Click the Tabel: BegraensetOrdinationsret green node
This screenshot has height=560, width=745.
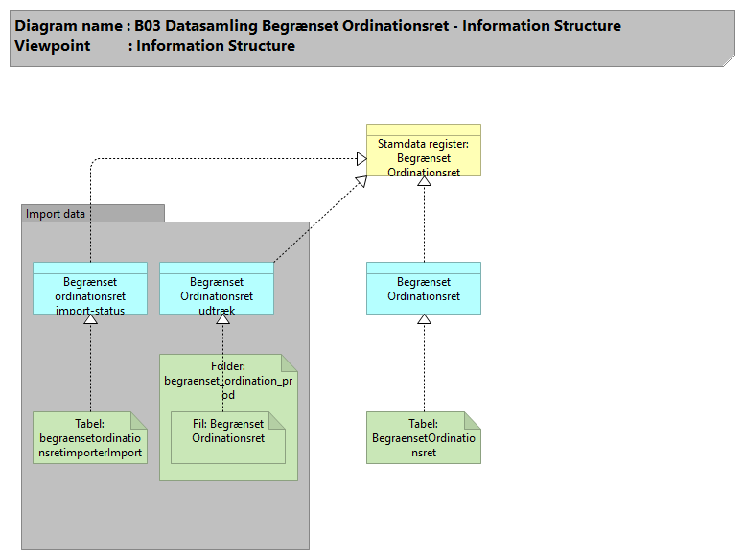pos(423,438)
